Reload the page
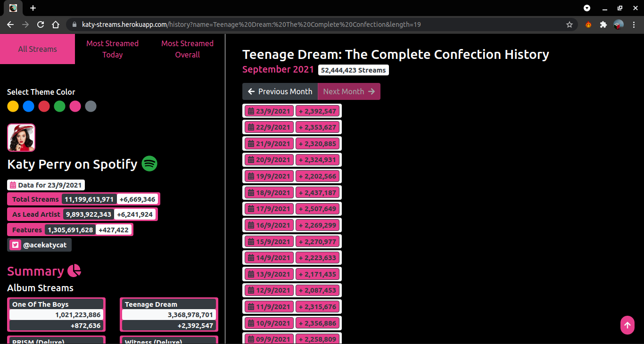The image size is (644, 344). click(x=41, y=25)
